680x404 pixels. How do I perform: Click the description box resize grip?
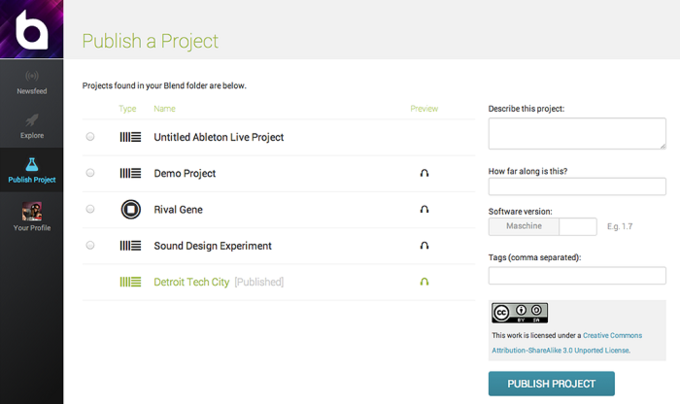point(663,147)
